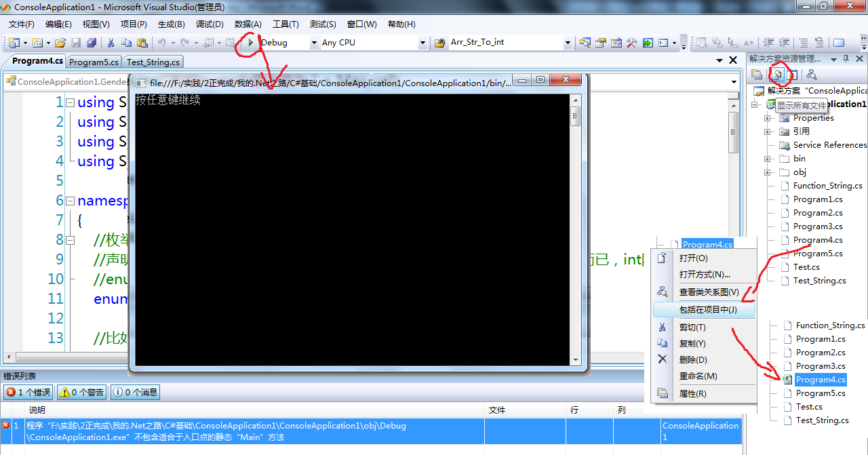
Task: Toggle the 0 个消息 messages filter
Action: click(135, 392)
